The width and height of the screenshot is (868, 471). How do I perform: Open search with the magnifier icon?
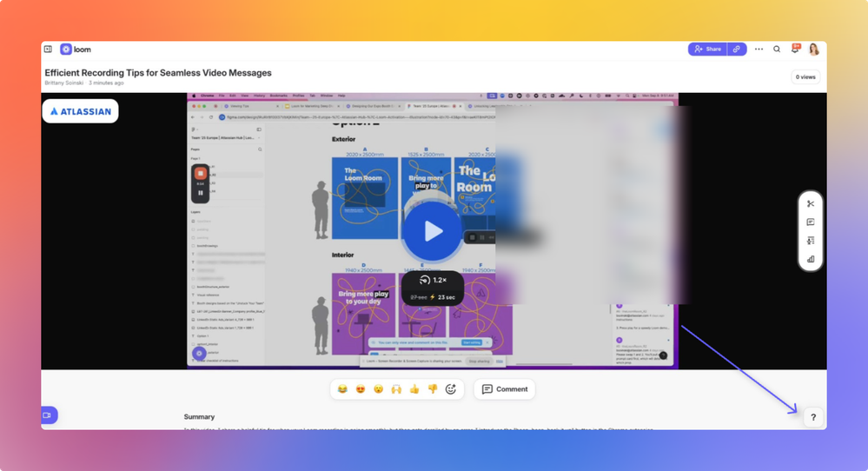777,50
